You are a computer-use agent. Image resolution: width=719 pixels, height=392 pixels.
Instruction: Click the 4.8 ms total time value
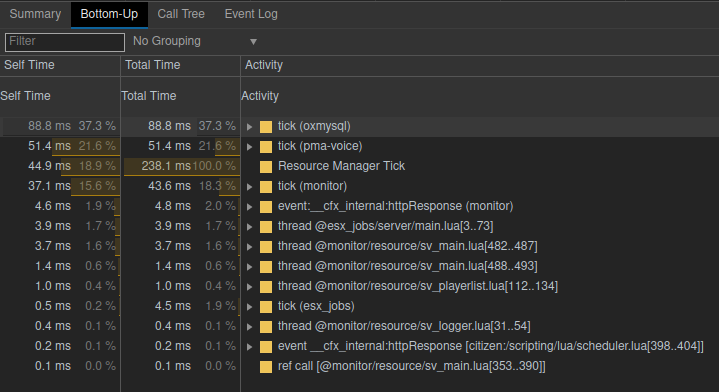(172, 206)
